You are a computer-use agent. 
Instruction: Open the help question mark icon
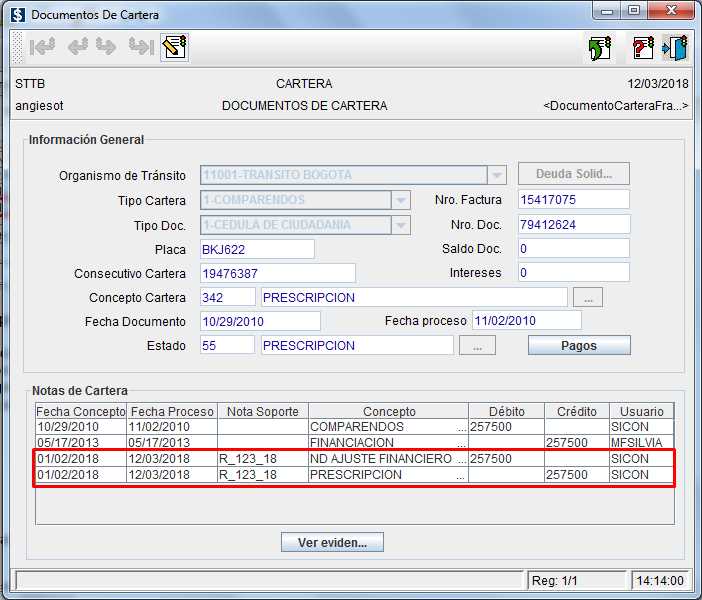[643, 48]
